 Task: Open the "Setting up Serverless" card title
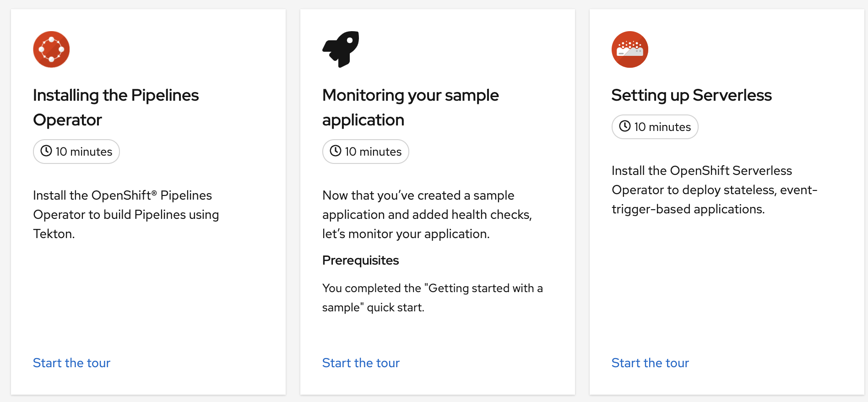pos(691,95)
